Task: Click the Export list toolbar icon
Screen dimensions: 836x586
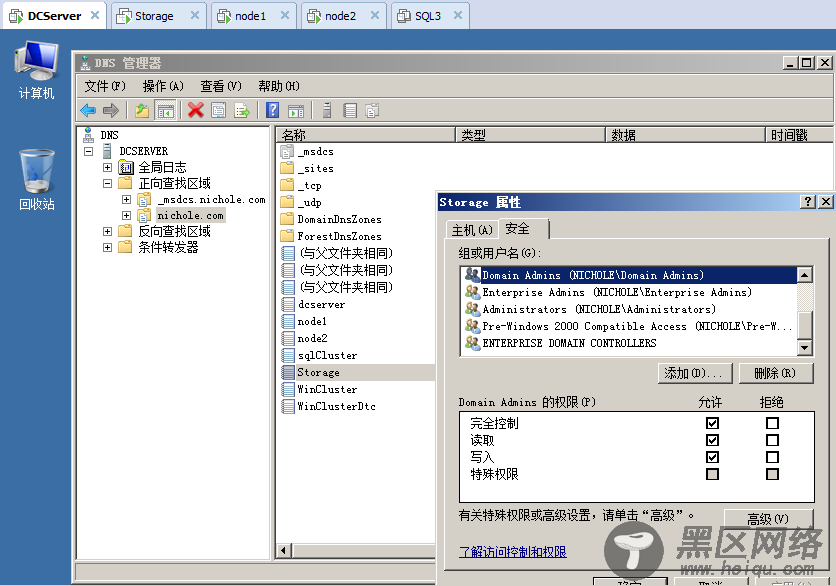Action: [x=242, y=110]
